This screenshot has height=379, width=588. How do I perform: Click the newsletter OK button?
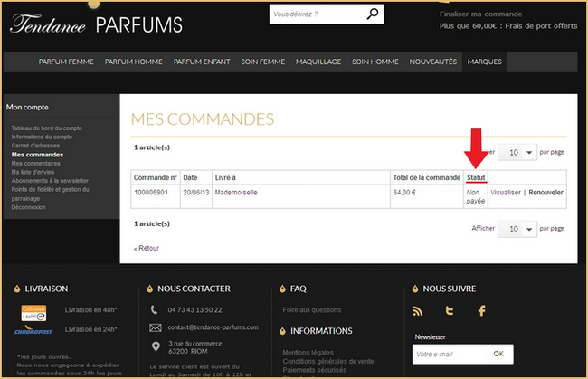tap(498, 354)
